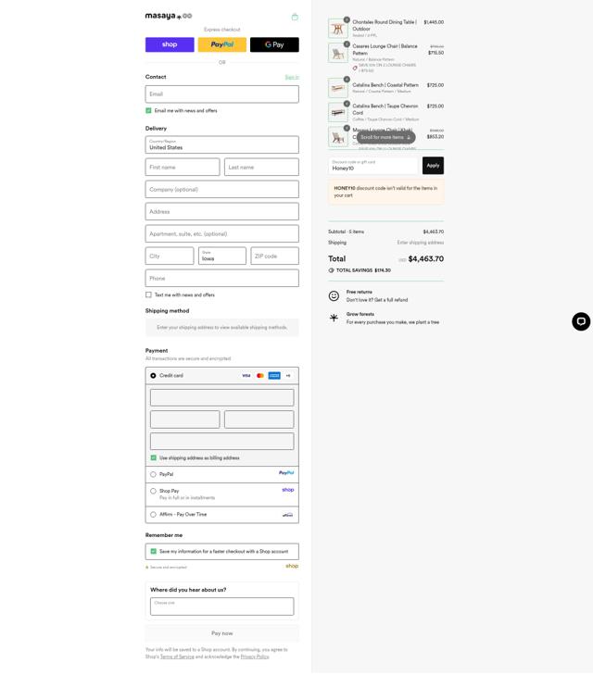Focus the discount code field containing Honey10
Image resolution: width=593 pixels, height=700 pixels.
point(373,166)
